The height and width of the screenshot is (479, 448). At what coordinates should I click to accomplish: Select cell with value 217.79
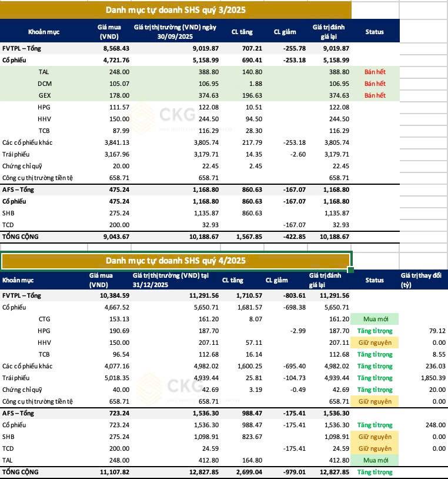(x=252, y=142)
